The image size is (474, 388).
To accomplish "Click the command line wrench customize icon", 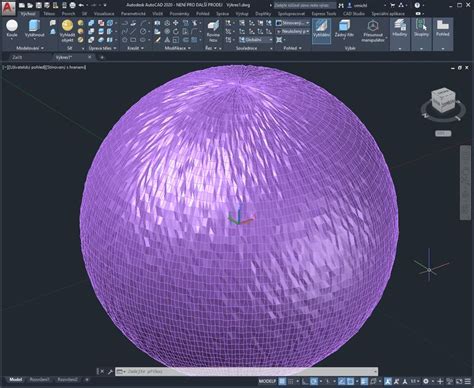I will click(x=110, y=371).
